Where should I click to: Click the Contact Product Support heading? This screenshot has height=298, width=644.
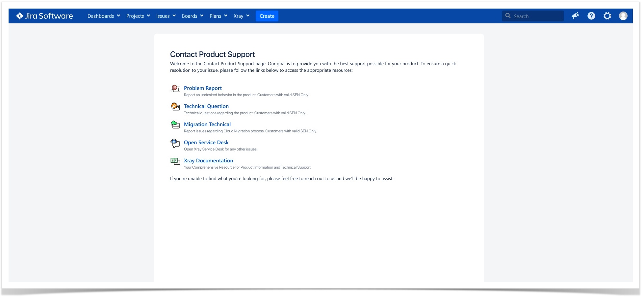pyautogui.click(x=212, y=54)
